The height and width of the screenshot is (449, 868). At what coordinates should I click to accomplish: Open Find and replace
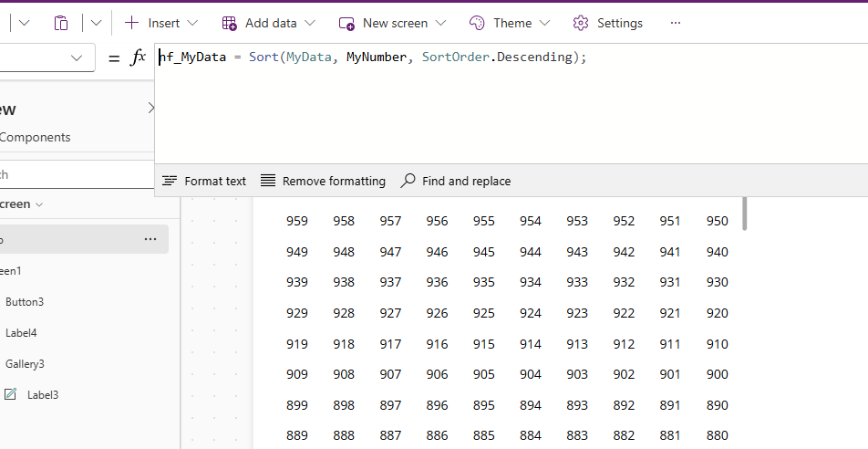(x=455, y=181)
